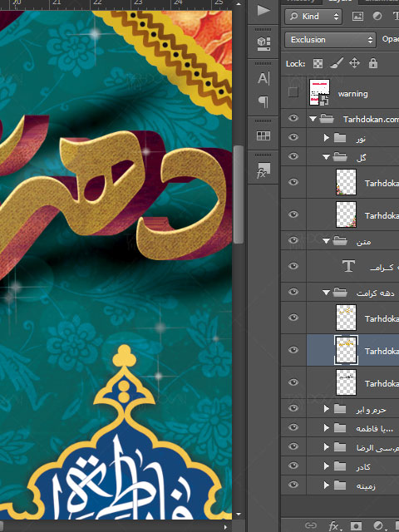Collapse the دهه کرامت group
399x532 pixels.
[326, 293]
